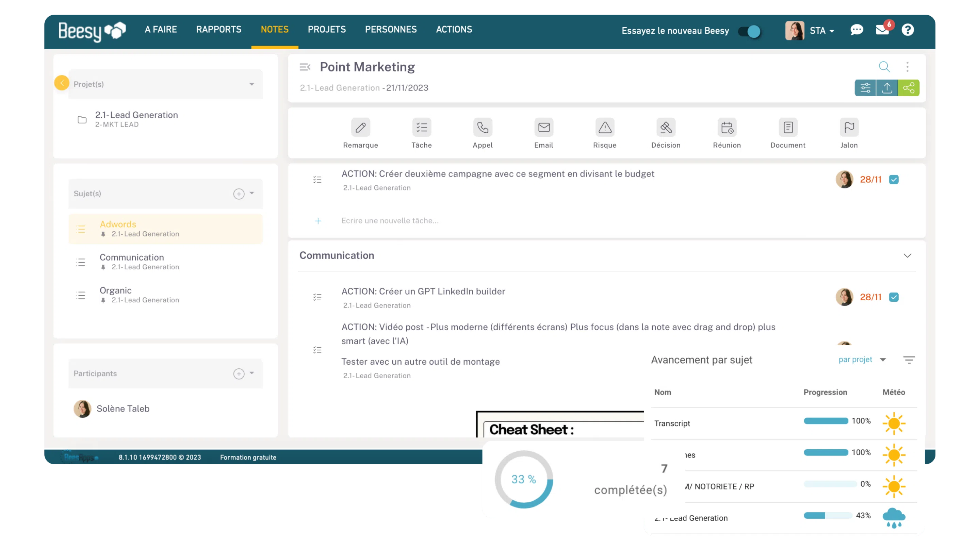Viewport: 980px width, 551px height.
Task: Toggle the Essayez le nouveau Beesy switch
Action: tap(749, 31)
